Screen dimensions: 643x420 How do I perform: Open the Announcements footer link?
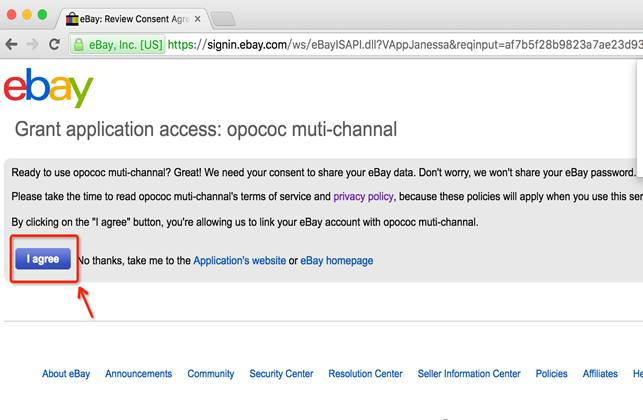(x=139, y=374)
